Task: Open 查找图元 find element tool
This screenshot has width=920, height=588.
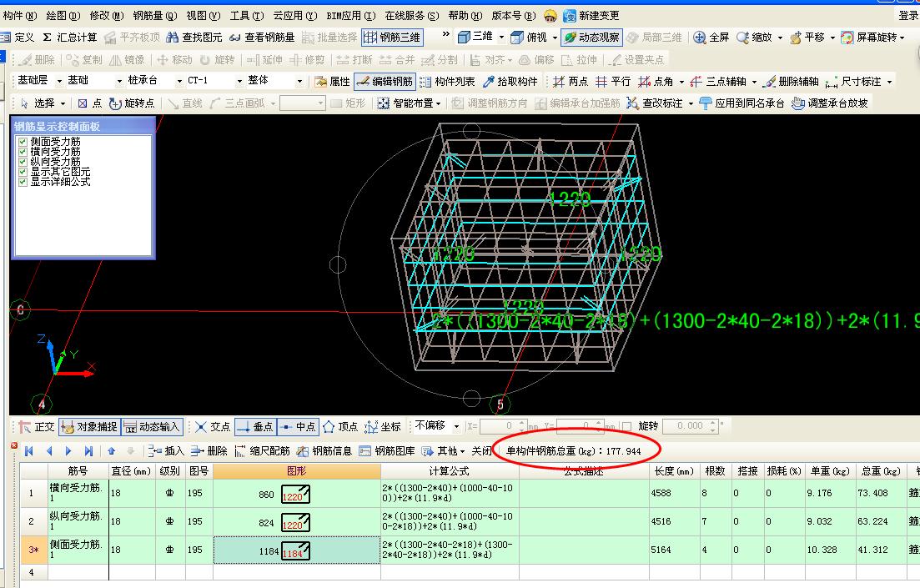Action: tap(194, 38)
